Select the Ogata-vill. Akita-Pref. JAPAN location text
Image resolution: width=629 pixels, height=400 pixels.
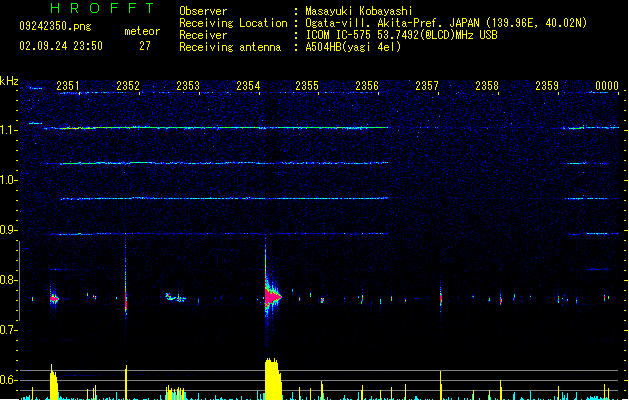pos(446,23)
